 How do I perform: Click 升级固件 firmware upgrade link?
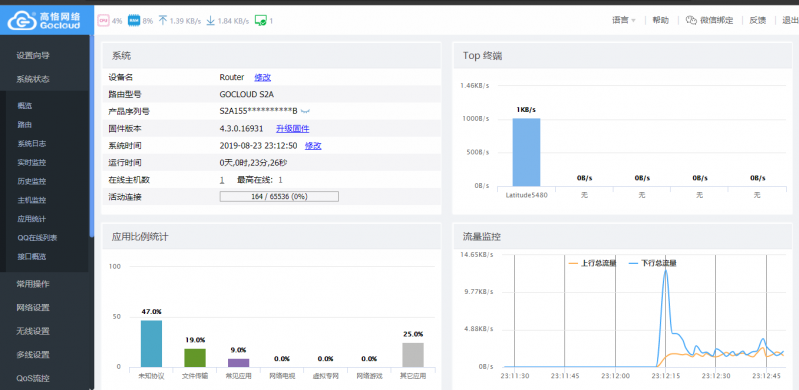click(x=292, y=128)
